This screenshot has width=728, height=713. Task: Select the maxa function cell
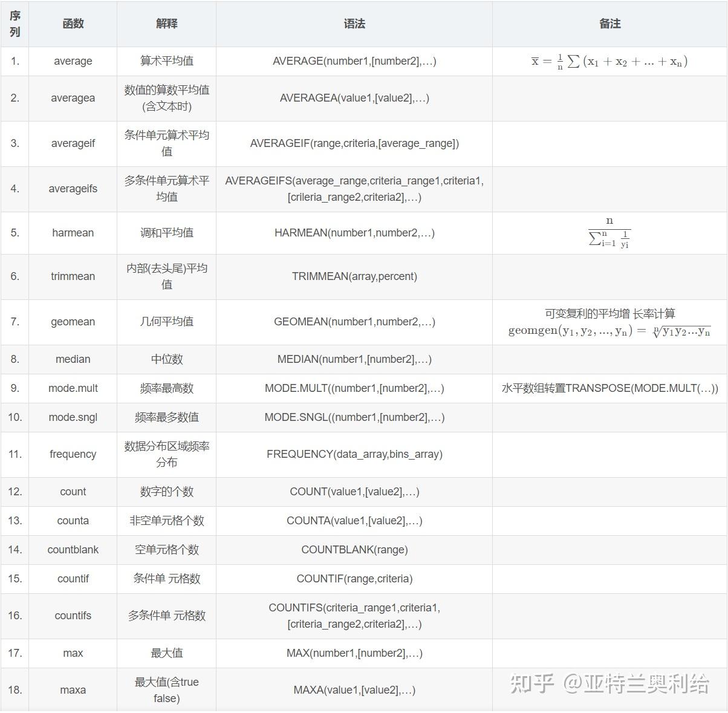point(73,689)
